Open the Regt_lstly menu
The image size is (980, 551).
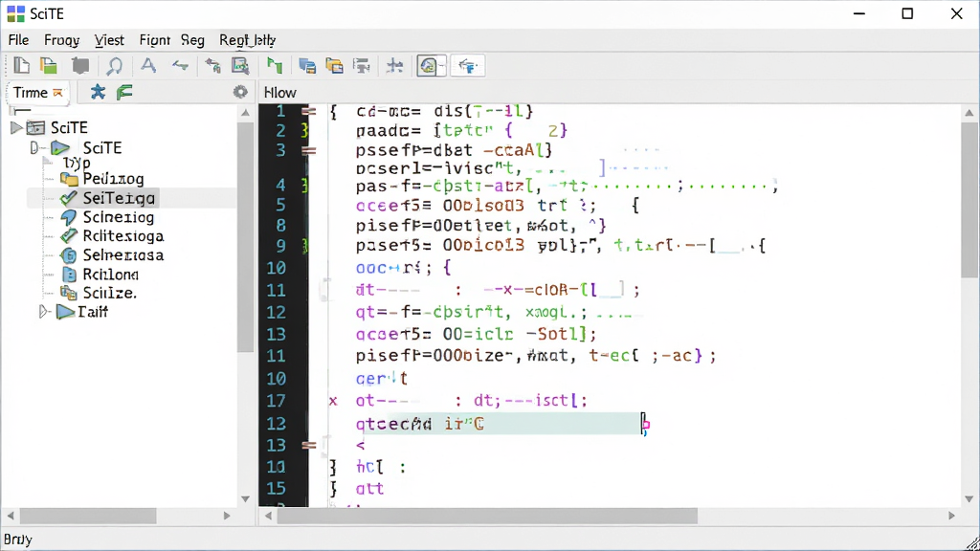(x=248, y=40)
